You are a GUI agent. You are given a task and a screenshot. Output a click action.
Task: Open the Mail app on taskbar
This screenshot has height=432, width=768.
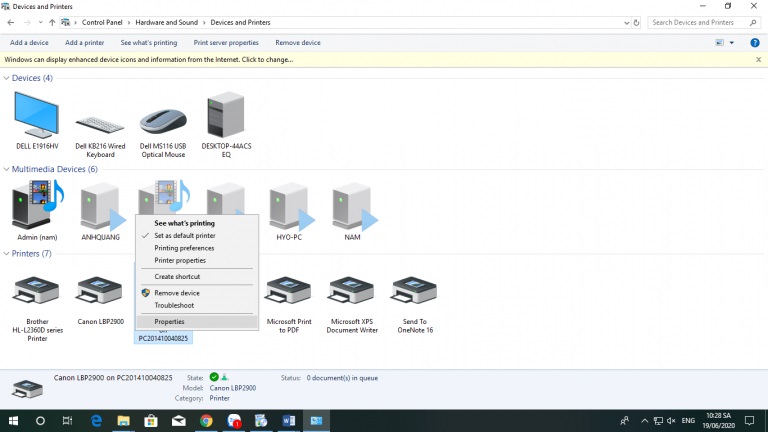(179, 421)
